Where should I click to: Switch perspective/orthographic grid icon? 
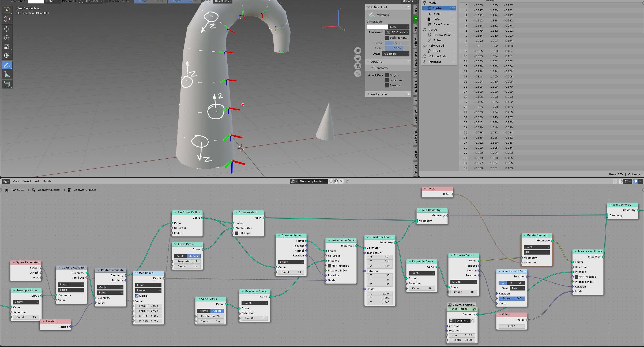click(358, 73)
